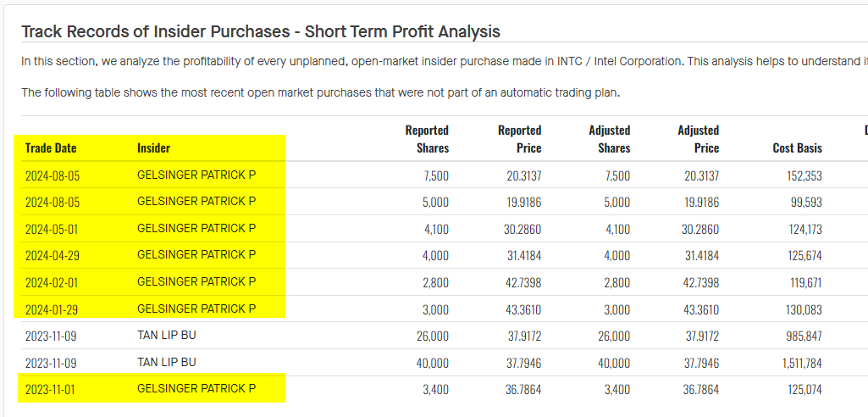Select the 985,847 cost basis cell

click(x=804, y=336)
